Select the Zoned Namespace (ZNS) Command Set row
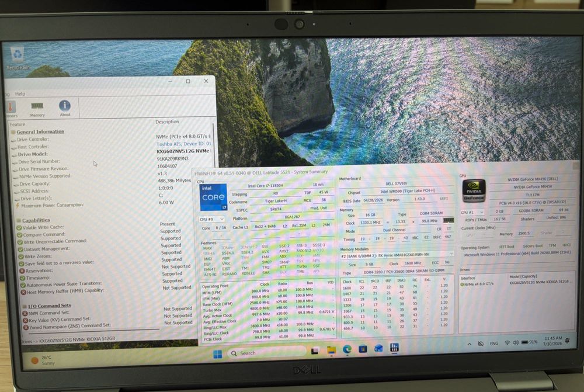Image resolution: width=584 pixels, height=392 pixels. tap(108, 326)
